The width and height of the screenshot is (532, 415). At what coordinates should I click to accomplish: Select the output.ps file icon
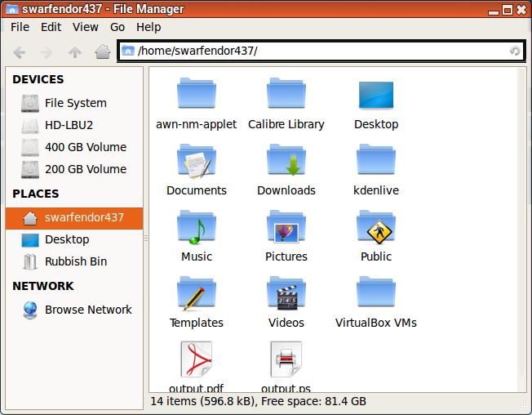[286, 360]
